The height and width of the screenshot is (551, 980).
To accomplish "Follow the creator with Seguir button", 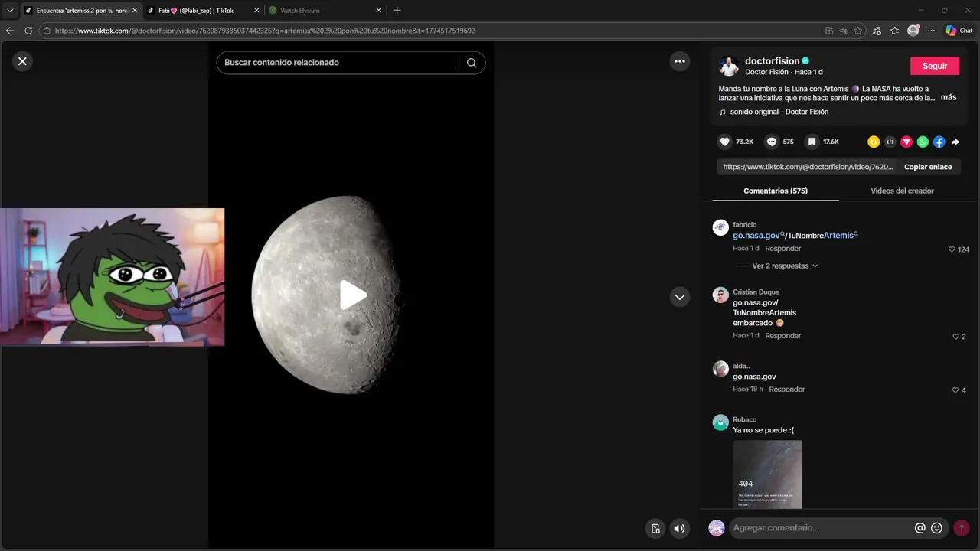I will [935, 66].
